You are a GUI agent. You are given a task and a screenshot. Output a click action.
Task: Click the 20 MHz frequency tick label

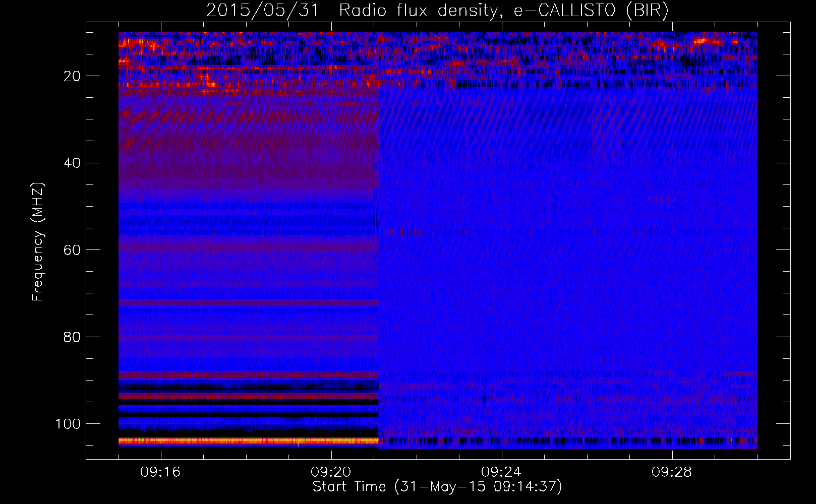(x=72, y=76)
